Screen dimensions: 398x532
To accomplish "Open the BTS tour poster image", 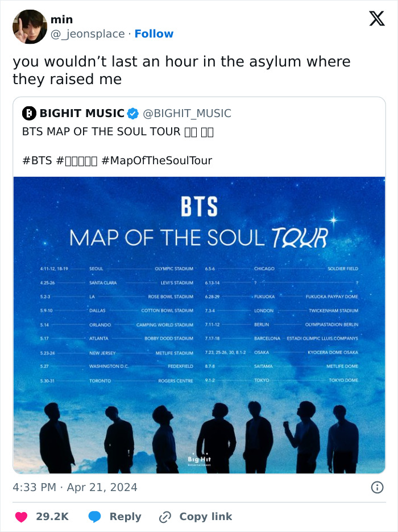I will coord(199,325).
